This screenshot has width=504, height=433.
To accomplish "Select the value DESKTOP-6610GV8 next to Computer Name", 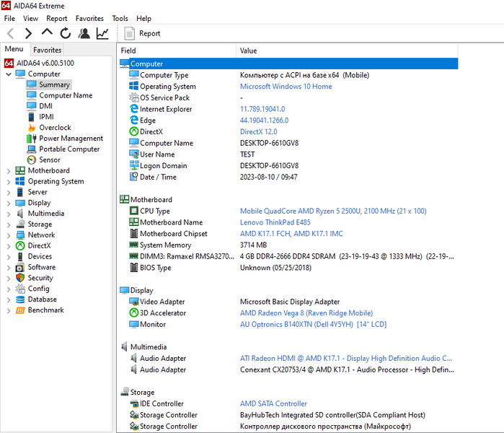I will (269, 143).
